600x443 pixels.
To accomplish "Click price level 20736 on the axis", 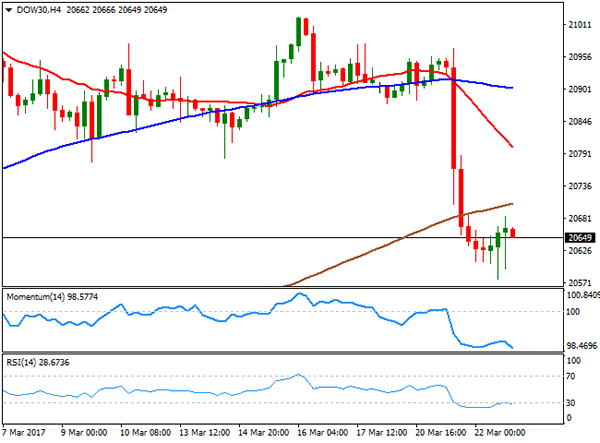I will tap(580, 186).
